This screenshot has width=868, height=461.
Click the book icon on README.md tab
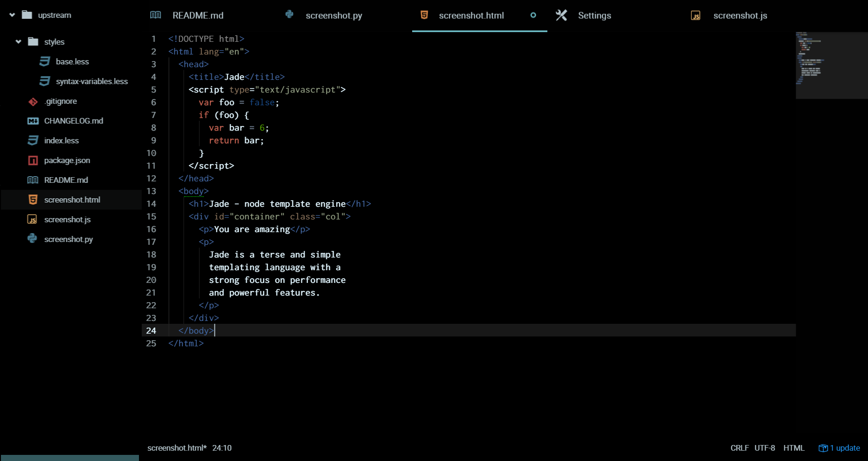click(x=155, y=15)
